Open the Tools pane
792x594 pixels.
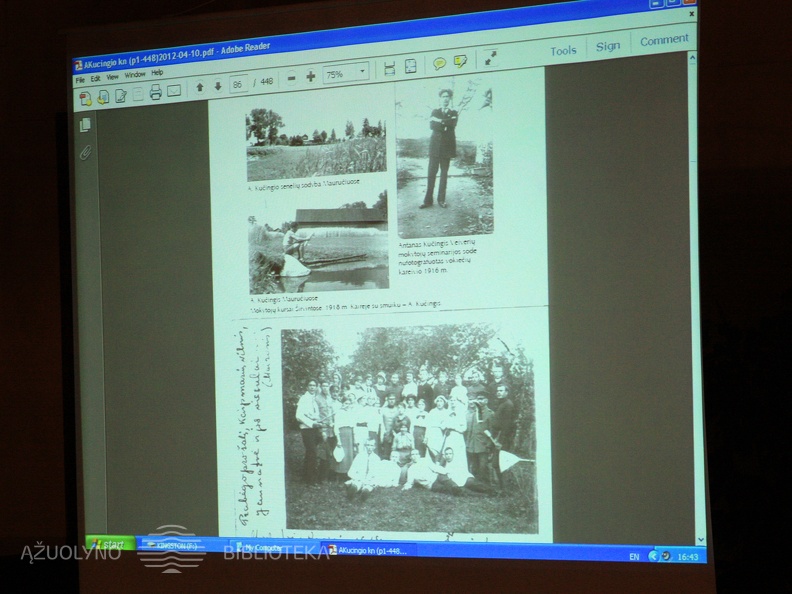coord(563,51)
